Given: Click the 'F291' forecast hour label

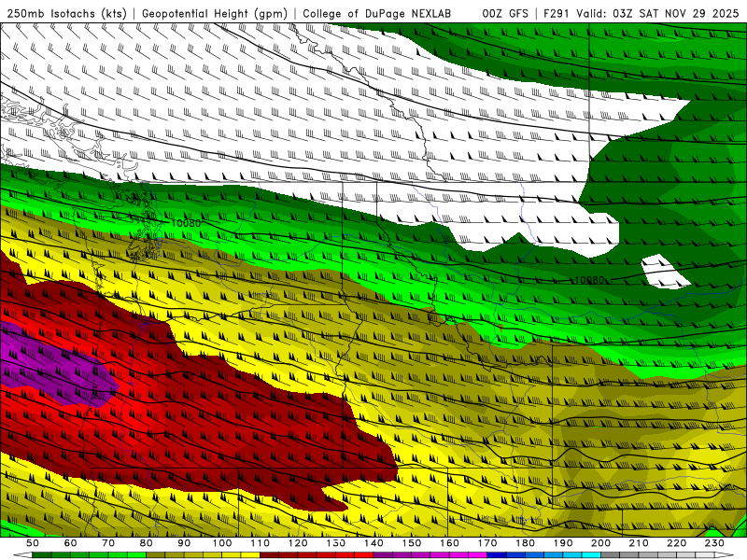Looking at the screenshot, I should pos(557,13).
